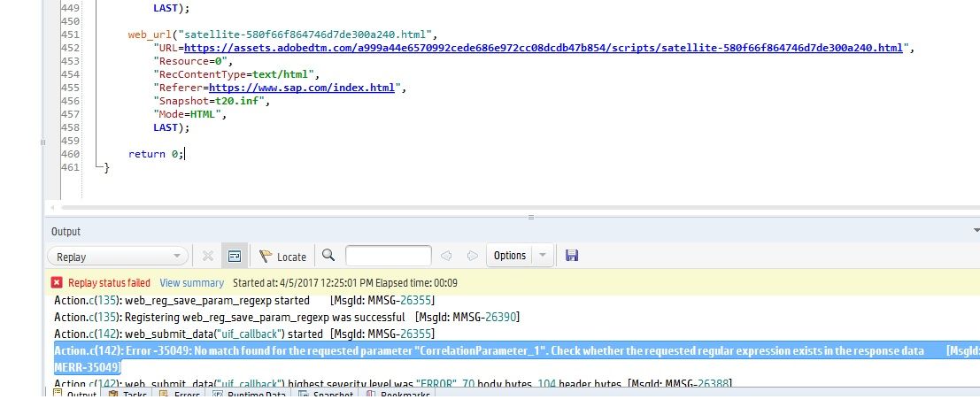Viewport: 980px width, 407px height.
Task: Open the Replay output type dropdown
Action: [x=117, y=257]
